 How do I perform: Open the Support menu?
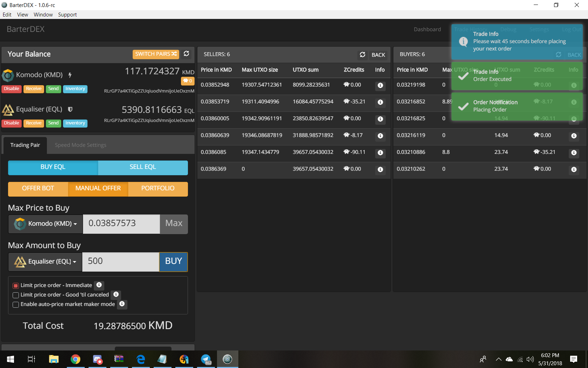[x=67, y=15]
